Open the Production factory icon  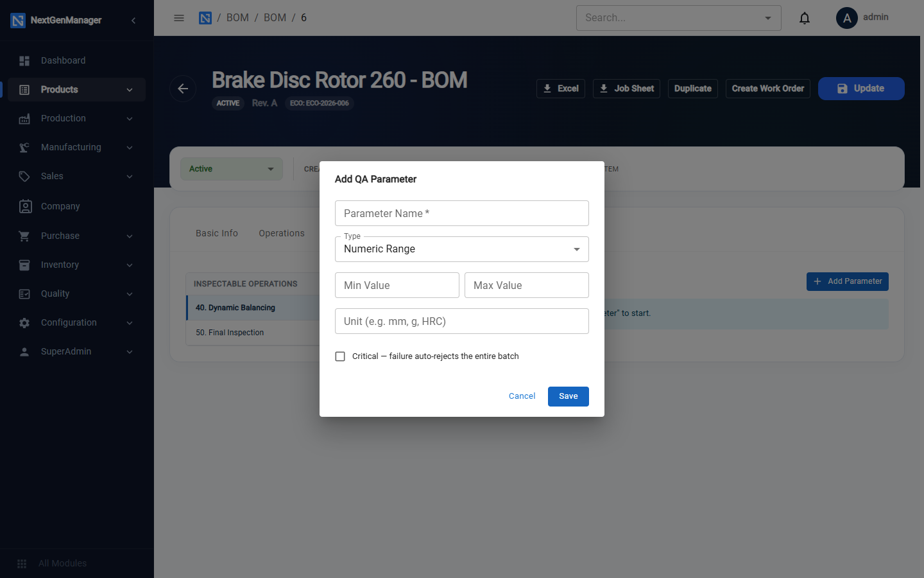pos(24,118)
